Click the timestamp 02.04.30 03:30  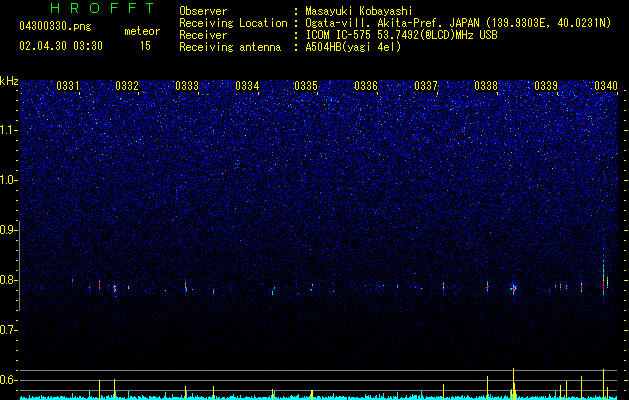point(61,46)
